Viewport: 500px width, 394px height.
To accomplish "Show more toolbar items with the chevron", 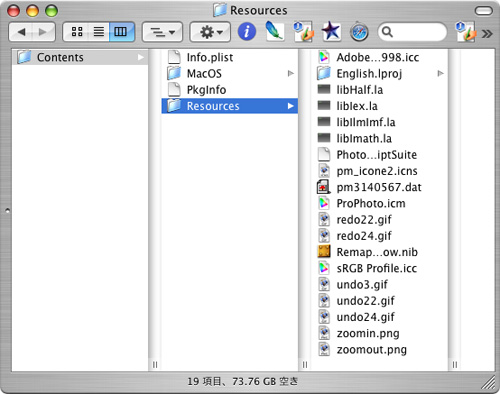I will coord(487,33).
